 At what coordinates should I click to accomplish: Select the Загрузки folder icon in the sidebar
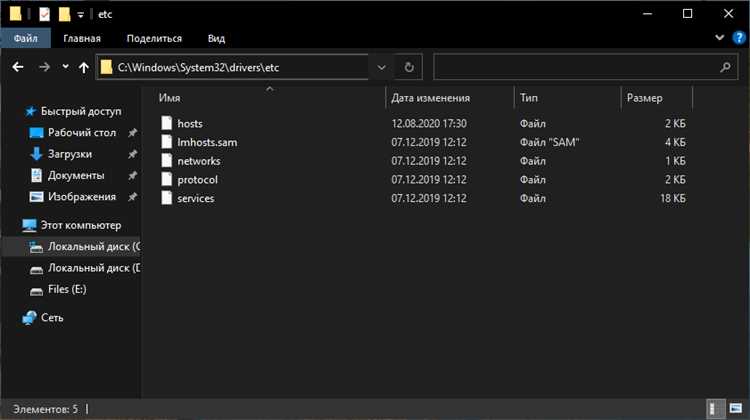[x=36, y=154]
